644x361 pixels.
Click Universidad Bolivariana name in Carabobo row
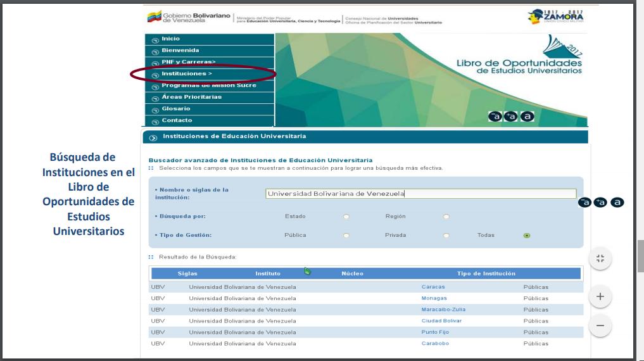(243, 343)
